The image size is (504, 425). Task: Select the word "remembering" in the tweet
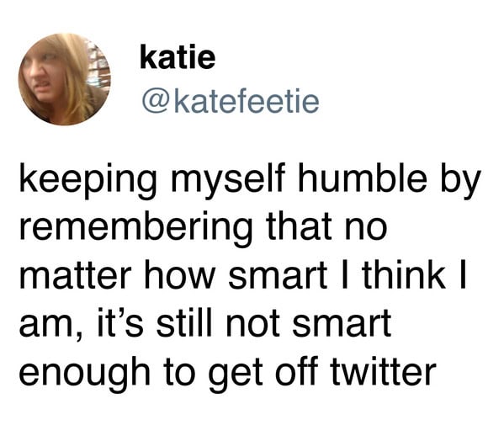[135, 229]
